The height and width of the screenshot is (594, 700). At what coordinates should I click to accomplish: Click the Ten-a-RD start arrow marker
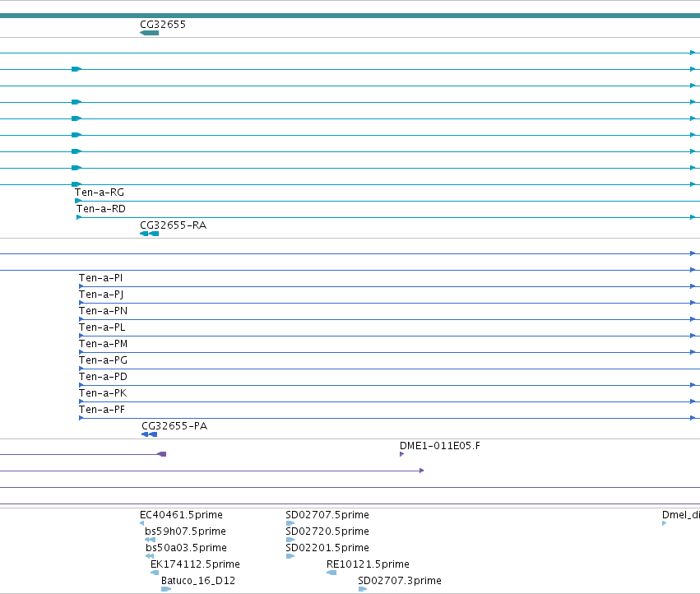click(x=79, y=217)
